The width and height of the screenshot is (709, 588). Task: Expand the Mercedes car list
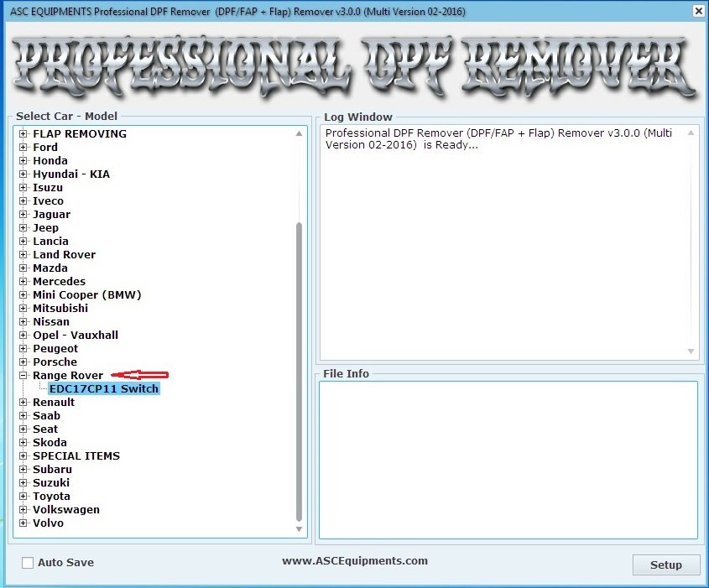(x=23, y=281)
